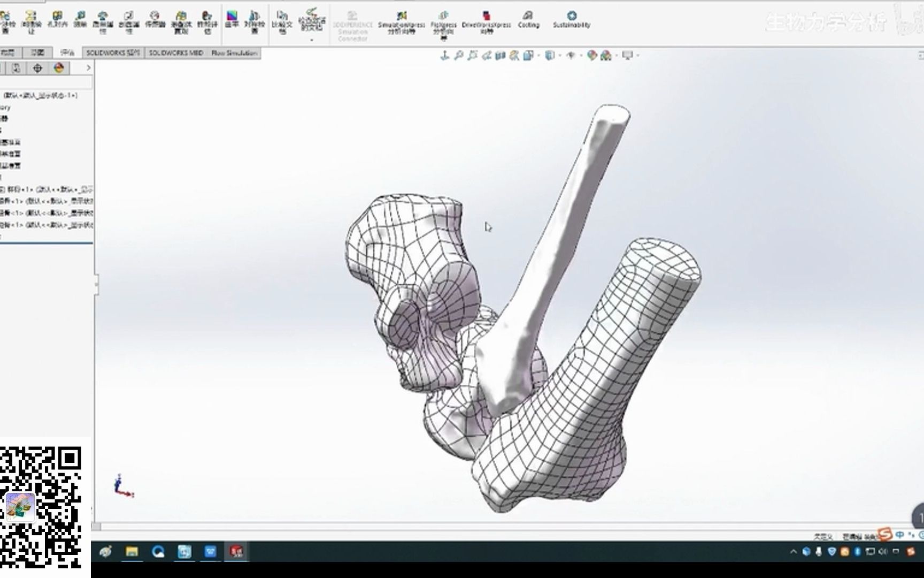Open the SolidWorks taskbar icon
The height and width of the screenshot is (578, 924).
pos(236,551)
